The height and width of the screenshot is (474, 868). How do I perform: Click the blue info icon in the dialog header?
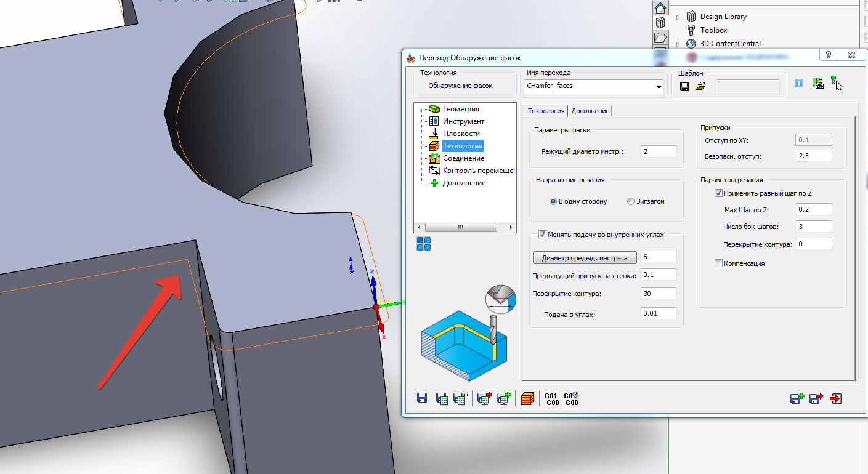click(x=799, y=83)
